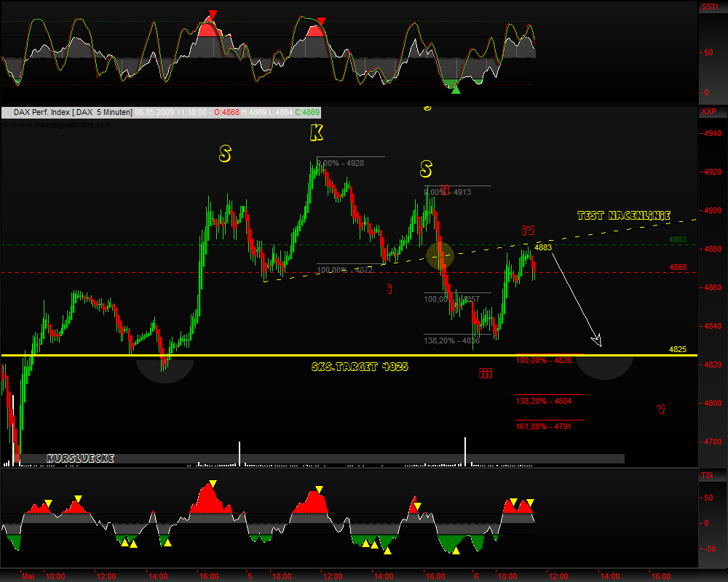Click the red 'iii' wave marker below the lows
Screen dimensions: 728x582
(x=485, y=373)
